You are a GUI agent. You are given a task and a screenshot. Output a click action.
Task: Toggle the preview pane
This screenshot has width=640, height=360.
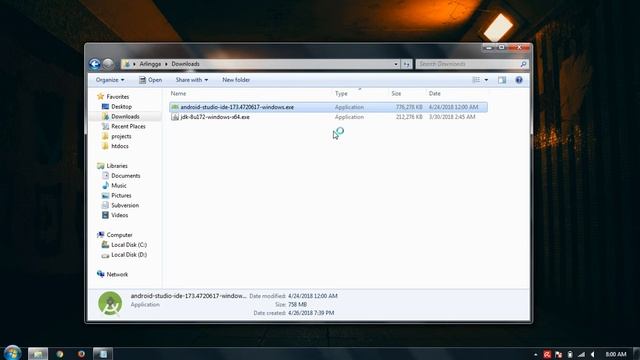pos(502,80)
